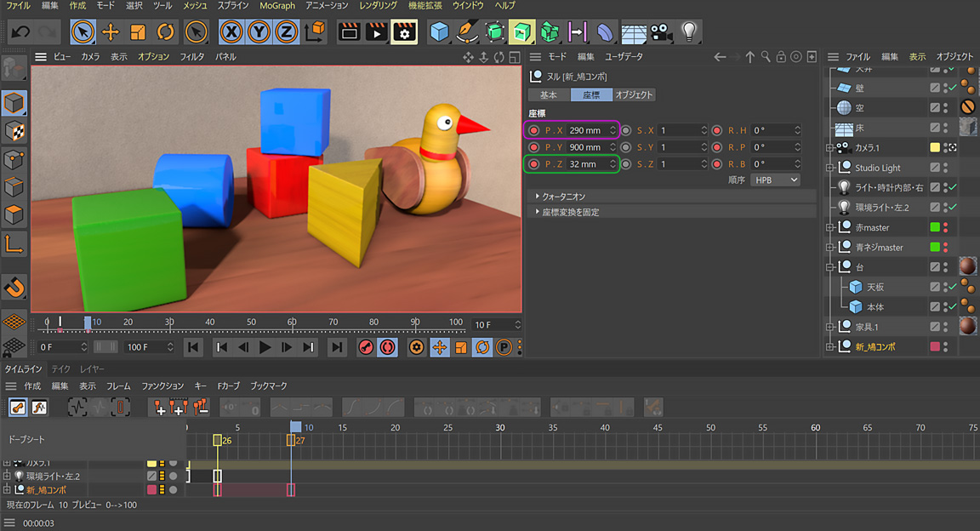Open the 順序 HPB rotation order dropdown
Screen dimensions: 980x531
pyautogui.click(x=775, y=180)
